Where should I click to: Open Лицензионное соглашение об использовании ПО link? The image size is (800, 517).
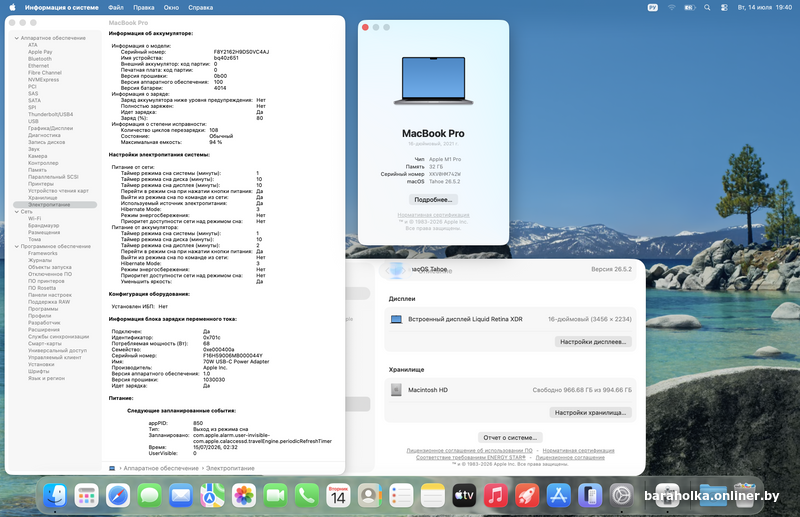click(469, 451)
